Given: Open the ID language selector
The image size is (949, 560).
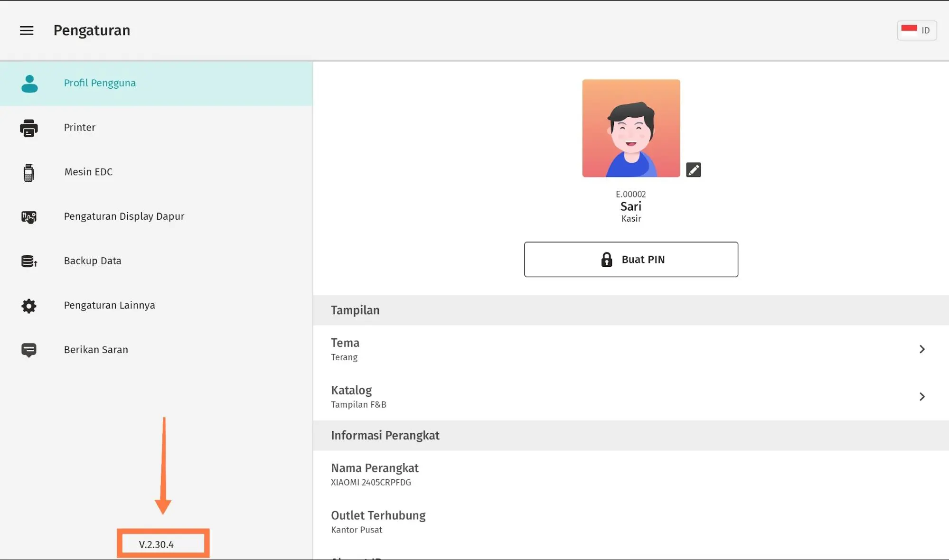Looking at the screenshot, I should click(916, 30).
